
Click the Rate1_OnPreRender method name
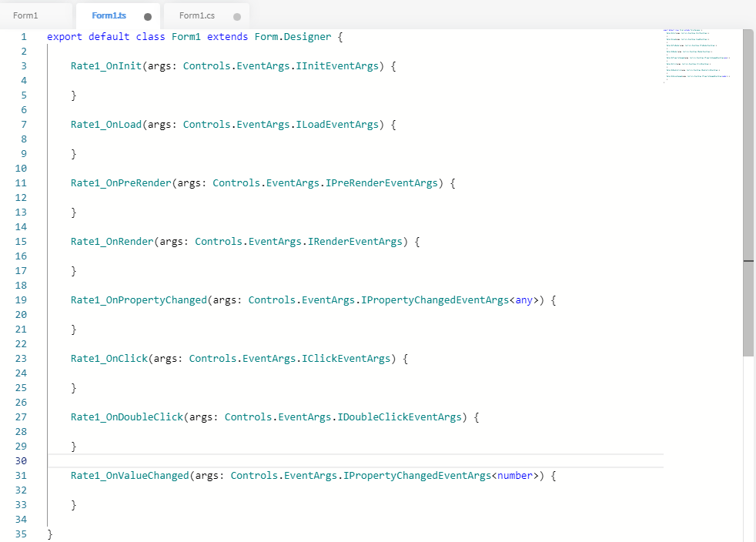(x=121, y=183)
